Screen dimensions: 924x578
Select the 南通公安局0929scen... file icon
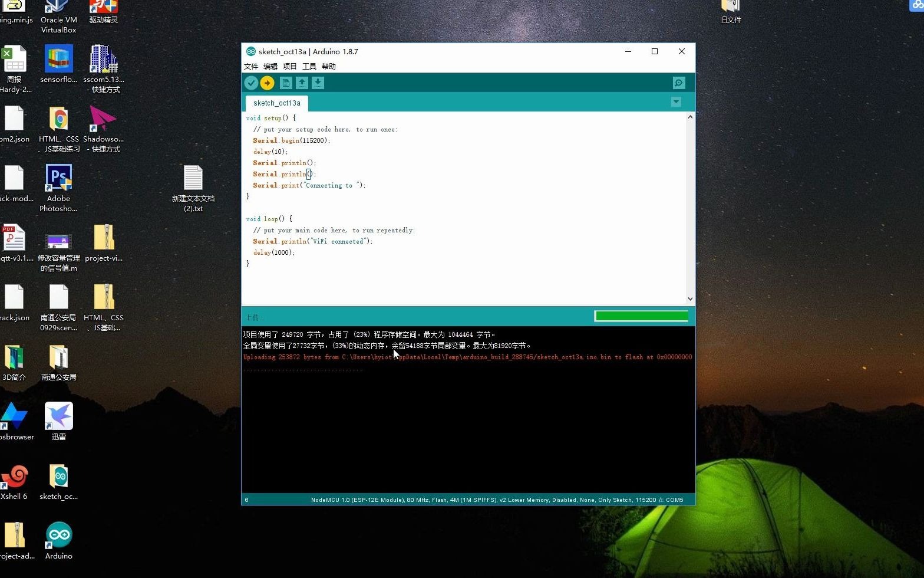pos(58,307)
